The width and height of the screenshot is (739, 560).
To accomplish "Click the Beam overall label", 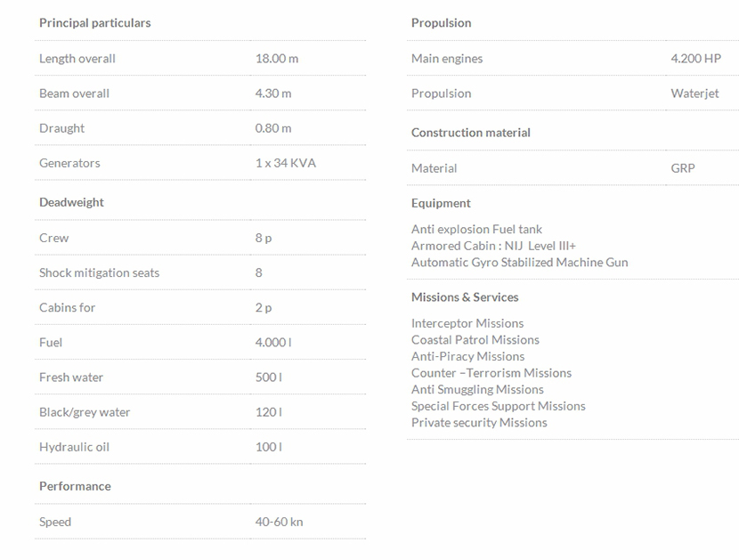I will (74, 93).
